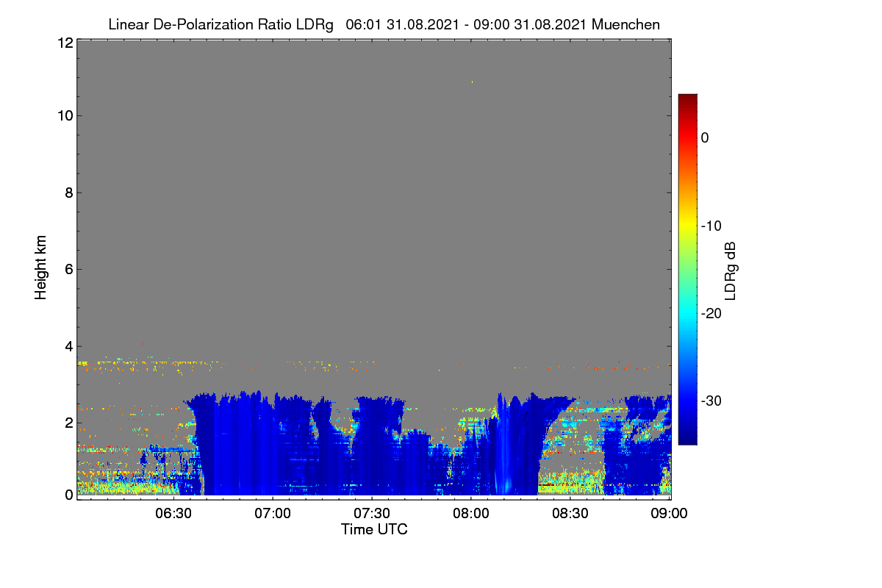Click the Time UTC axis title
The image size is (882, 588).
point(374,529)
